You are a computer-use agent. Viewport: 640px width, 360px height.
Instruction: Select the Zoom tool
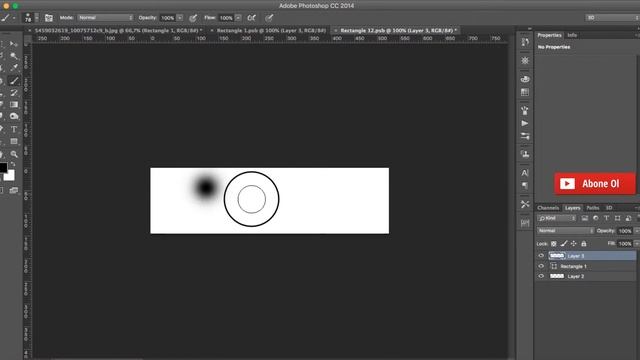[14, 154]
